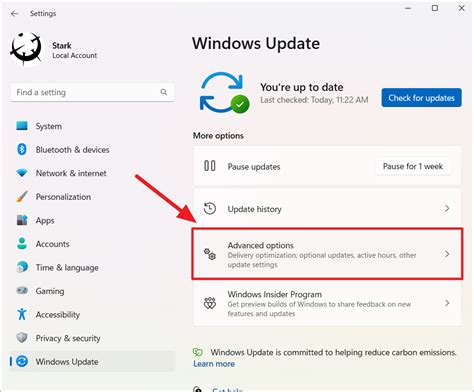Go to Network & internet
The width and height of the screenshot is (474, 392).
pyautogui.click(x=92, y=173)
